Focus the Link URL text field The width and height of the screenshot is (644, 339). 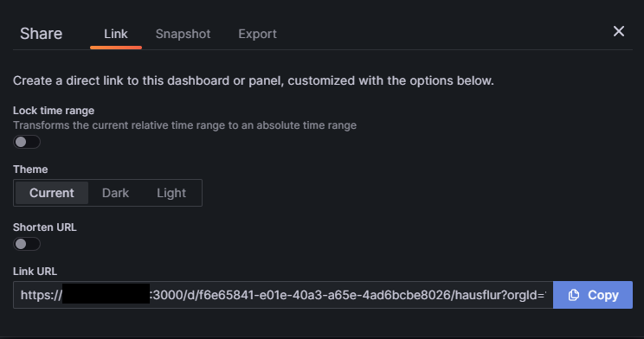point(283,295)
